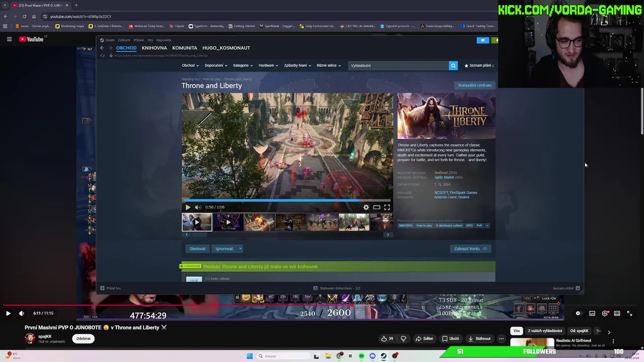Click Zobrazit frontu queue button

470,248
